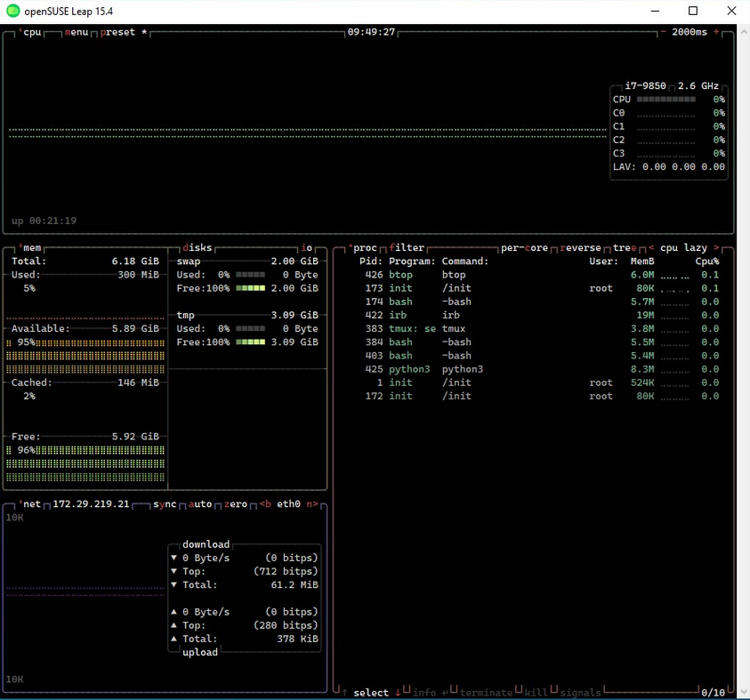
Task: Toggle reverse sorting order
Action: (580, 247)
